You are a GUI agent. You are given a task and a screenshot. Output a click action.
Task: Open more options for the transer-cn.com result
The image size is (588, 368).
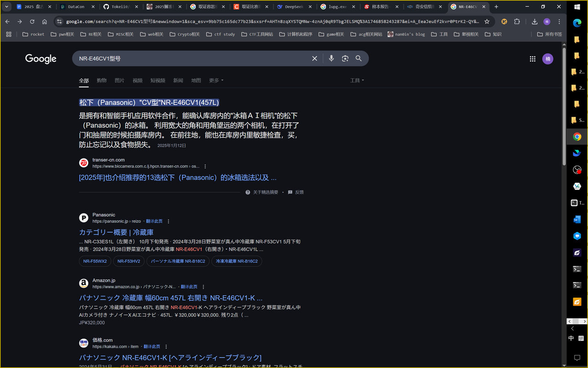click(205, 166)
